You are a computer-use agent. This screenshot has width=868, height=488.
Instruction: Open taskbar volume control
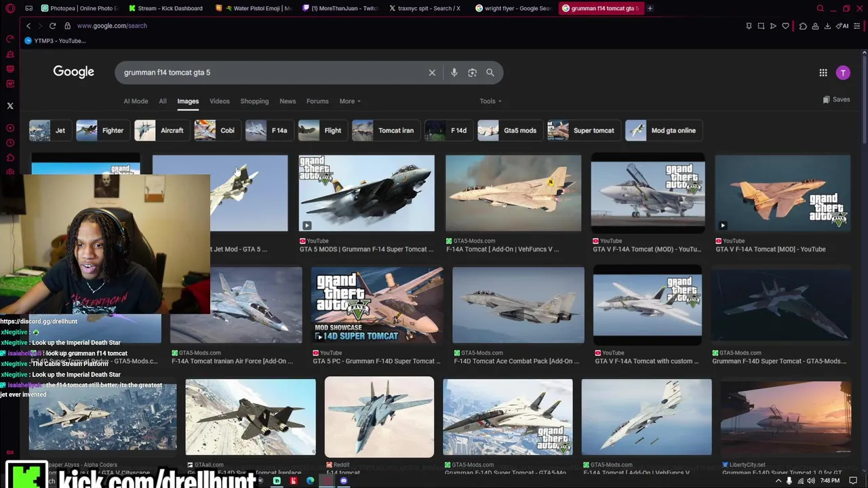click(810, 481)
